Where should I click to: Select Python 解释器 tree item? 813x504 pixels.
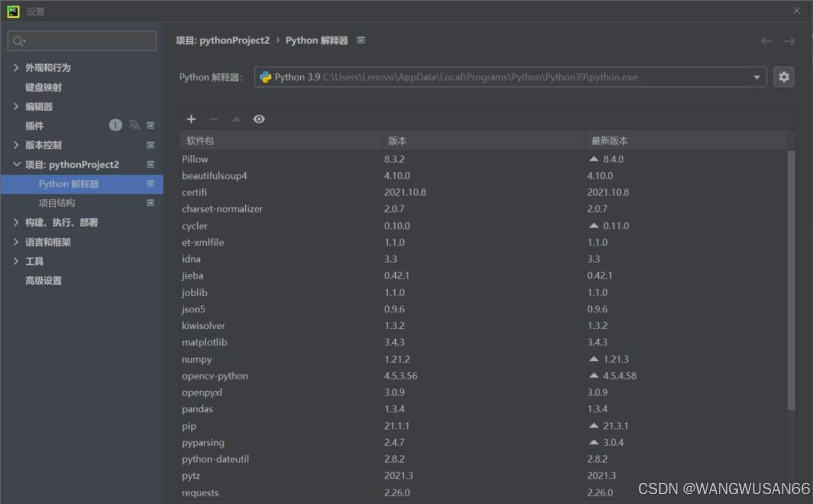click(x=82, y=184)
